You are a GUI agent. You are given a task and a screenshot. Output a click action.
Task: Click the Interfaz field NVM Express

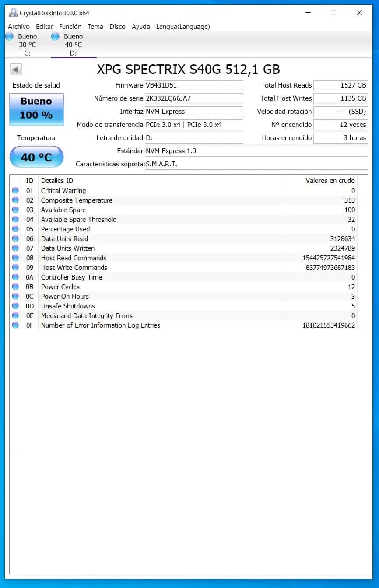tap(194, 112)
